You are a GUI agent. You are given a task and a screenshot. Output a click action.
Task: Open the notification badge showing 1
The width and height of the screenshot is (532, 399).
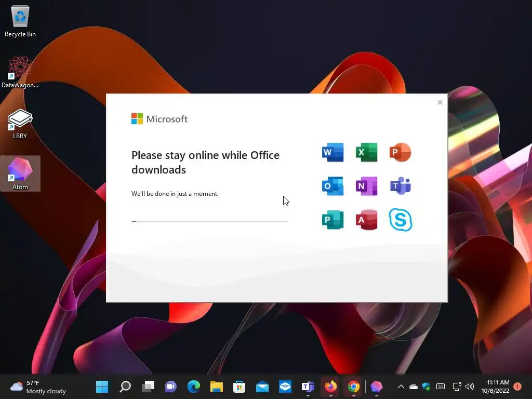tap(517, 387)
